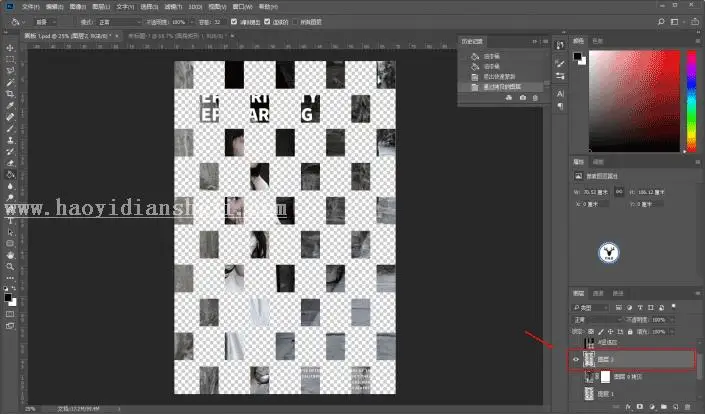Lock image pixels brush icon
Viewport: 705px width, 414px height.
601,332
